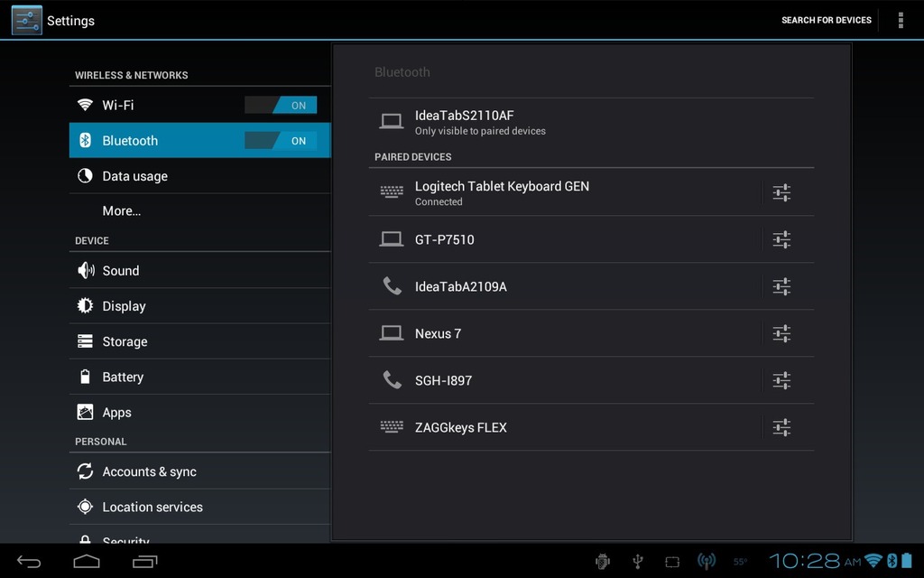
Task: Tap settings icon beside SGH-I897
Action: tap(781, 380)
